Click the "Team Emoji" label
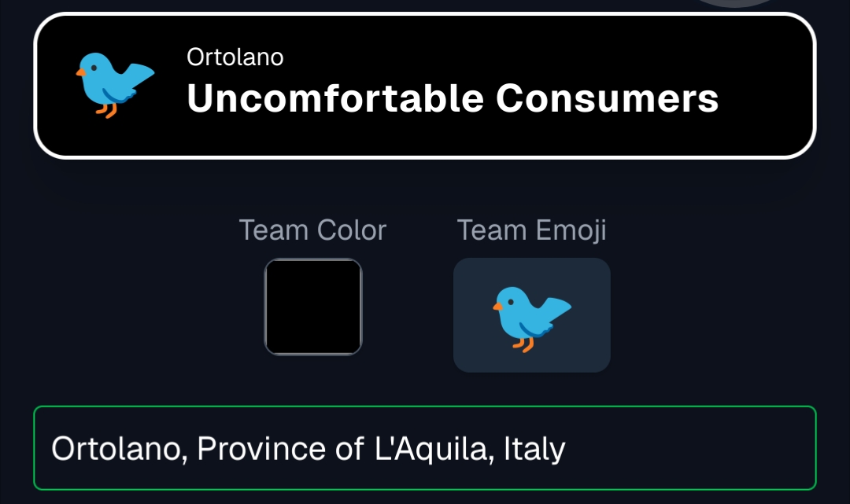This screenshot has width=850, height=504. pyautogui.click(x=531, y=230)
